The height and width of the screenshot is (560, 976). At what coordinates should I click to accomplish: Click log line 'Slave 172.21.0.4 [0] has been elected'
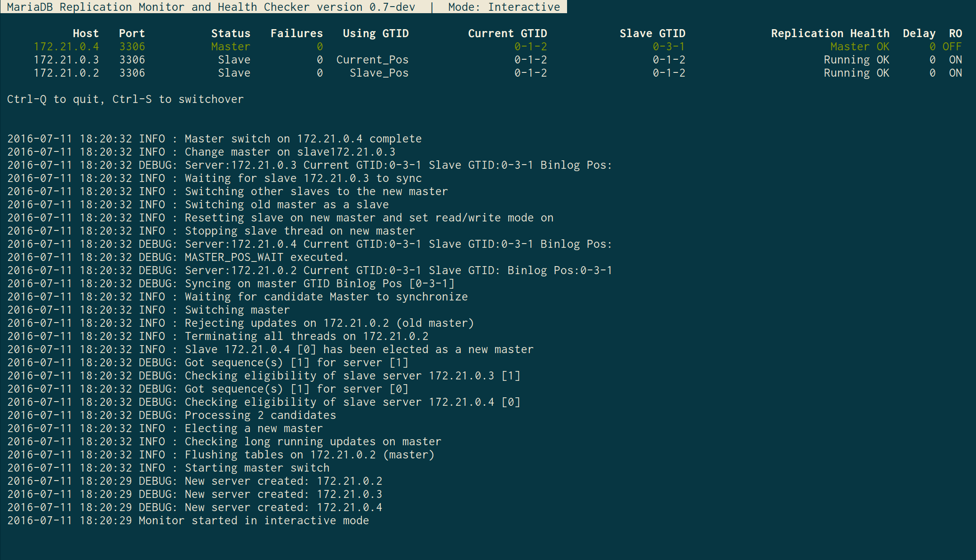359,349
